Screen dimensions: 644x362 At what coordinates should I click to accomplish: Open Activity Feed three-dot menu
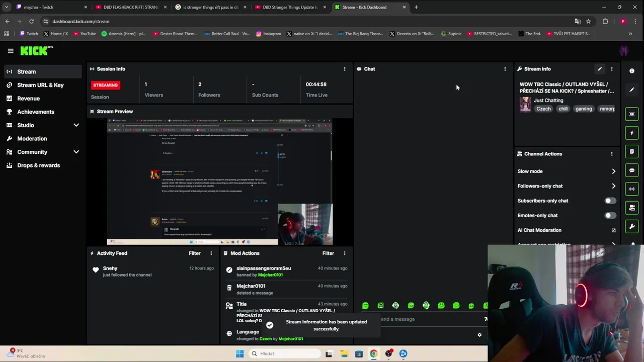tap(211, 253)
